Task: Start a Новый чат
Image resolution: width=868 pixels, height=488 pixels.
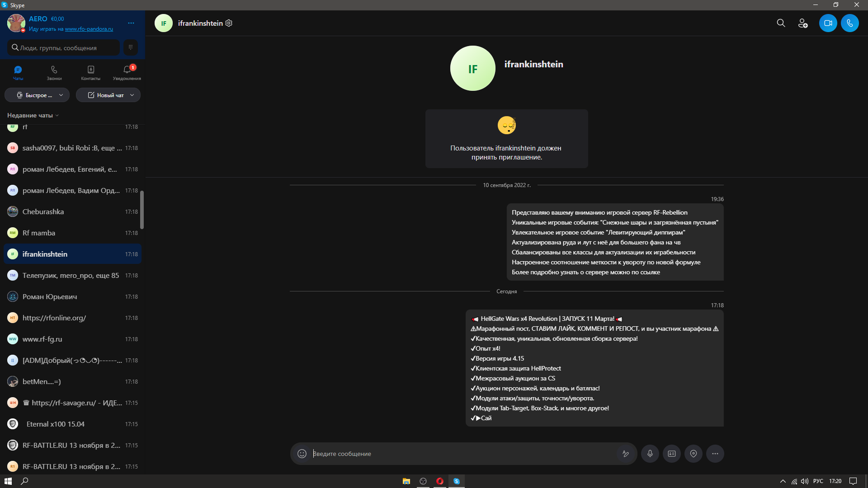Action: pos(105,95)
